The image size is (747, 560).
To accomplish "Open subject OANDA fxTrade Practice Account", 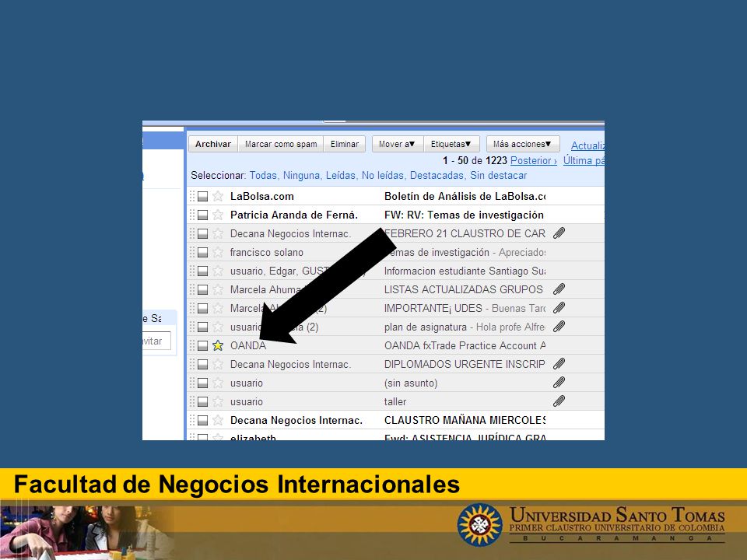I will [x=465, y=345].
